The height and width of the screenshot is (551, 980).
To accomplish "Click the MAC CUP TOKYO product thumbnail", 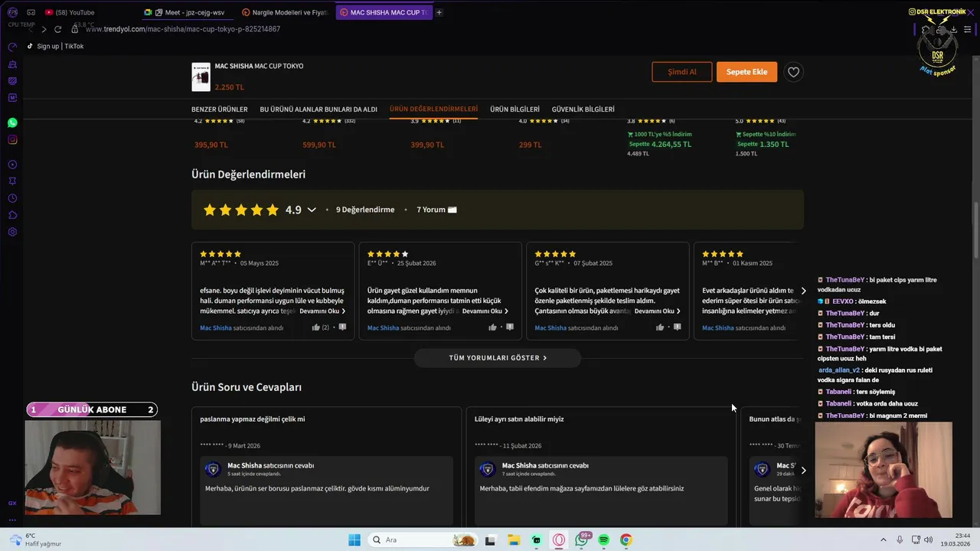I will [201, 77].
